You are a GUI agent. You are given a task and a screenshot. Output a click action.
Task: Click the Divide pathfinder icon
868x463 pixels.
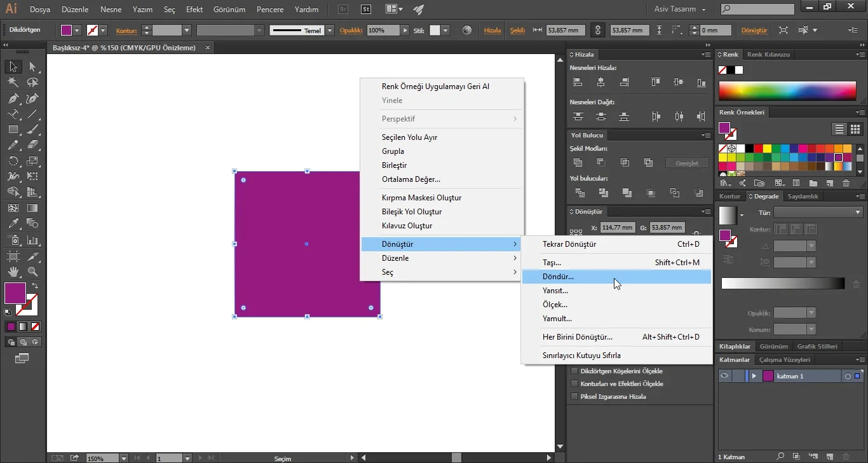(x=580, y=193)
